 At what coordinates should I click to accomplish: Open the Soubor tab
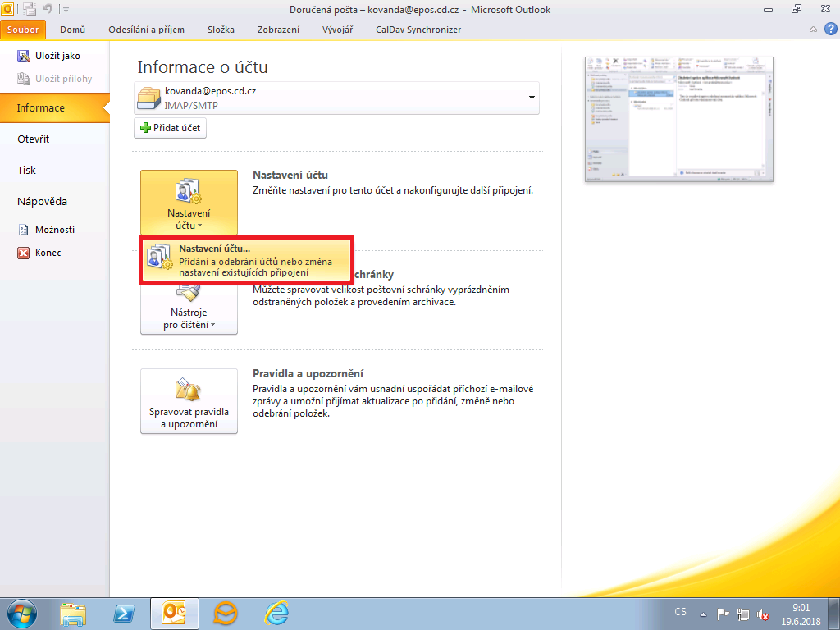tap(23, 30)
